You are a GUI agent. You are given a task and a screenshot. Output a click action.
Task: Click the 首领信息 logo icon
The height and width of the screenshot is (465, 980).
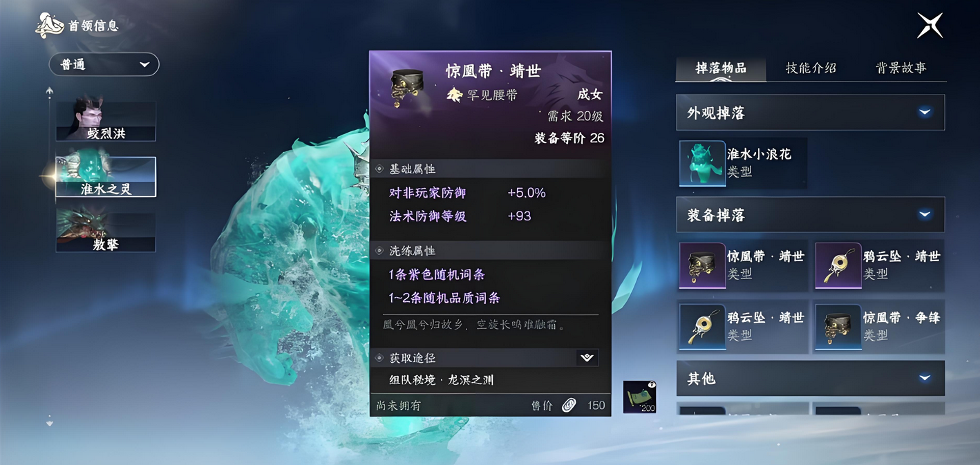click(50, 26)
